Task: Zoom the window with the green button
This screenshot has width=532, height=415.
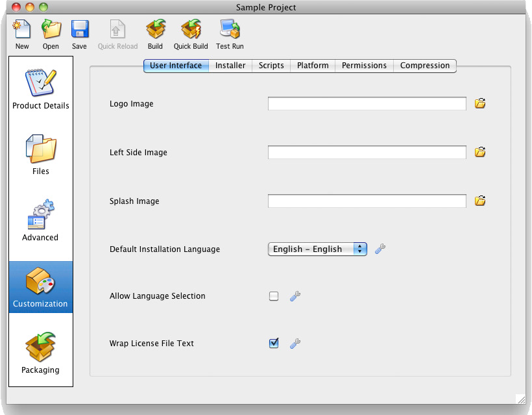Action: pyautogui.click(x=43, y=6)
